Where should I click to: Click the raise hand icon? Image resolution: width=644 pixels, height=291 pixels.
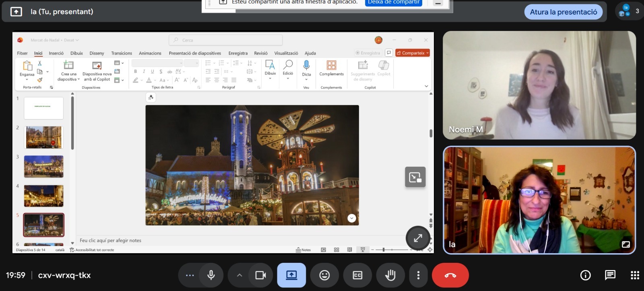tap(390, 275)
